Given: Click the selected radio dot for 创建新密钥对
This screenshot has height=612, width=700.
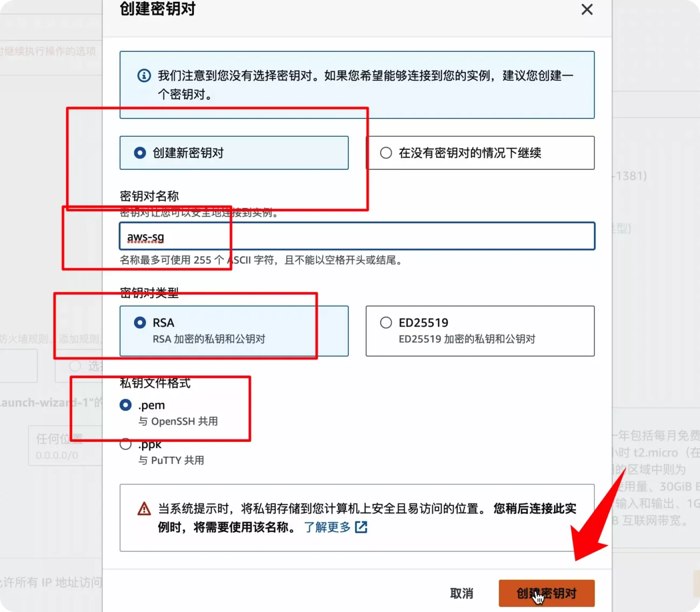Looking at the screenshot, I should tap(139, 152).
